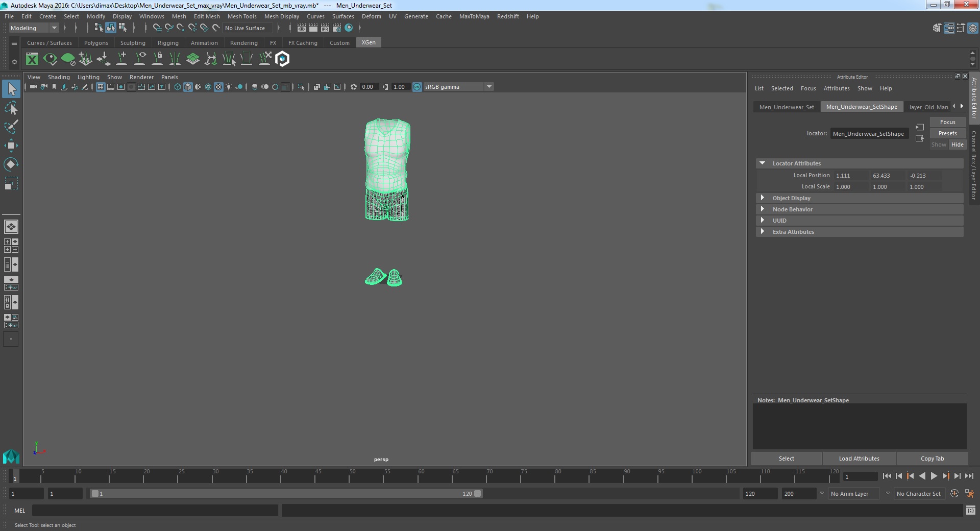
Task: Open the Modeling menu set dropdown
Action: pos(34,28)
